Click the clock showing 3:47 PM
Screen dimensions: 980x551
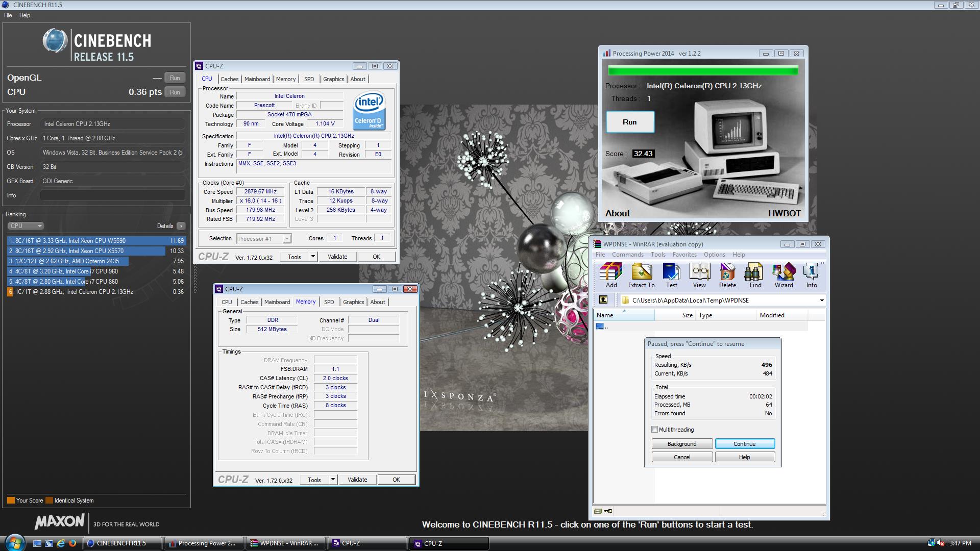pyautogui.click(x=960, y=543)
